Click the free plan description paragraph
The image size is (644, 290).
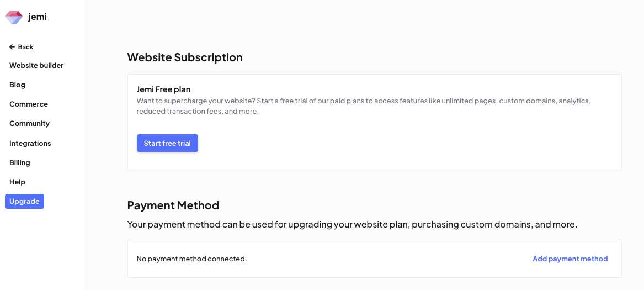(364, 106)
